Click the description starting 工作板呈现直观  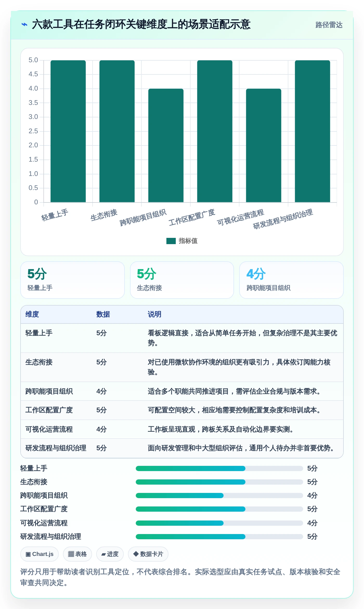pyautogui.click(x=220, y=429)
